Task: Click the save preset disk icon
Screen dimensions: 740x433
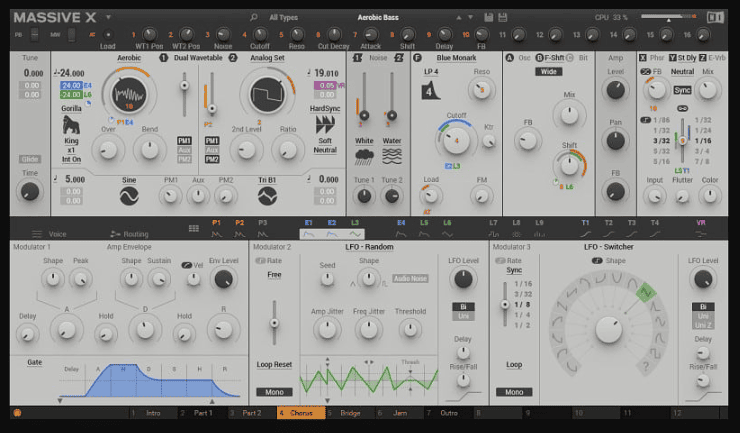Action: tap(488, 17)
